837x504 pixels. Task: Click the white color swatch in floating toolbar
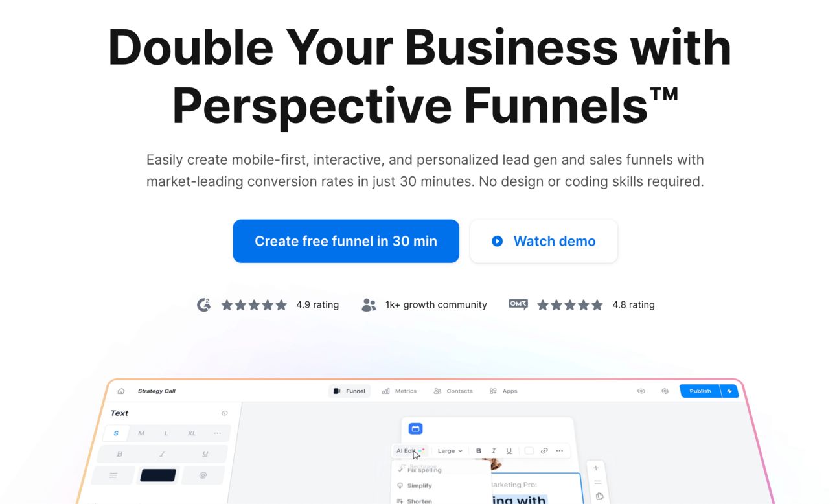pyautogui.click(x=529, y=451)
